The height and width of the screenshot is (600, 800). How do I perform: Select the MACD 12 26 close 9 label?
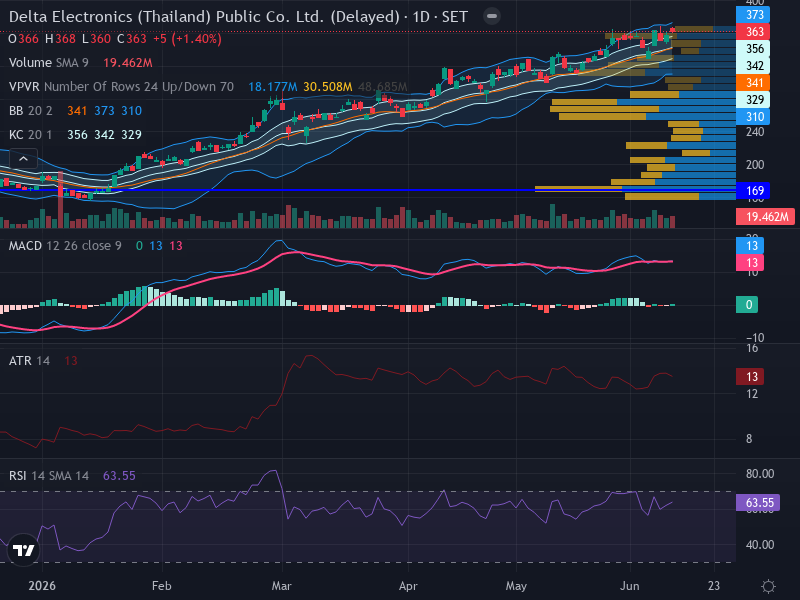pos(65,246)
